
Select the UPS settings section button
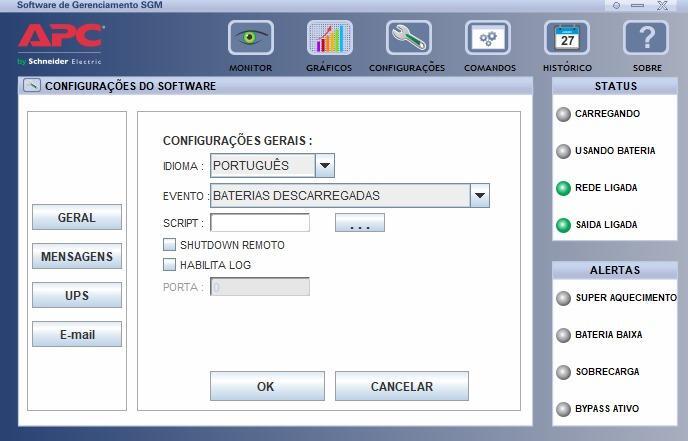[x=77, y=295]
